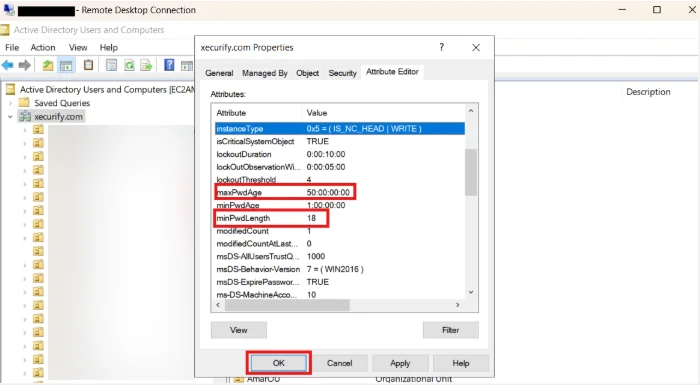Click the Filter button
This screenshot has width=700, height=385.
tap(450, 330)
